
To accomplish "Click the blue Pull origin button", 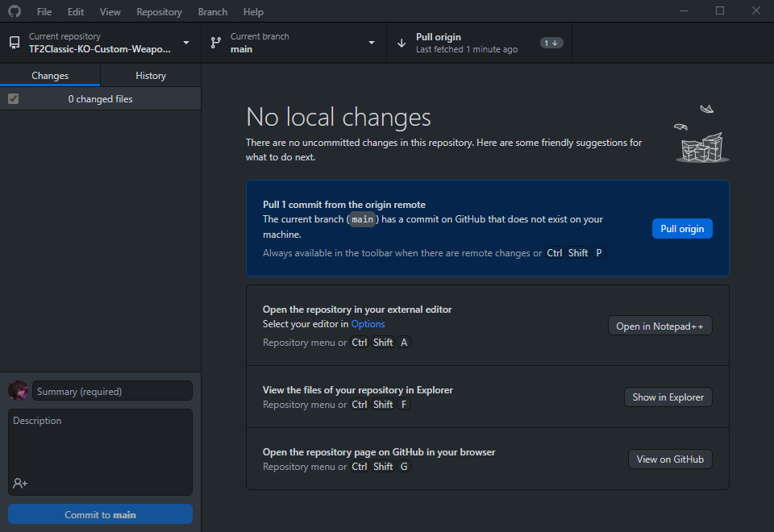I will tap(682, 228).
